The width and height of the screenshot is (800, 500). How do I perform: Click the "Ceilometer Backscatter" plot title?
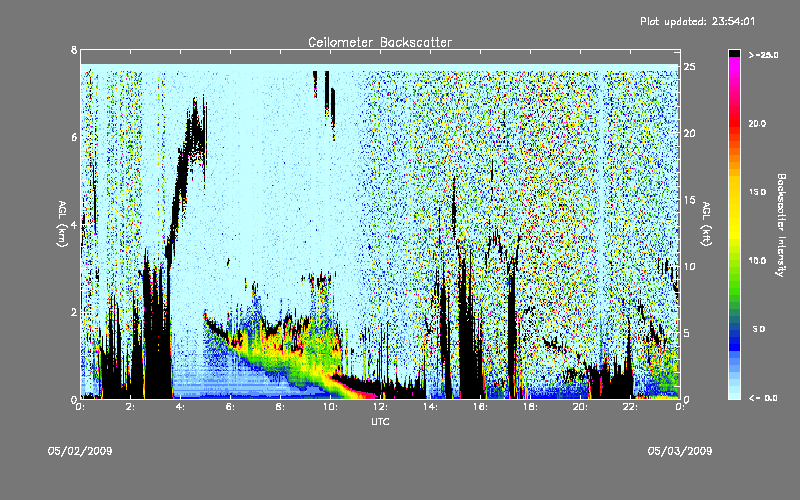point(380,42)
